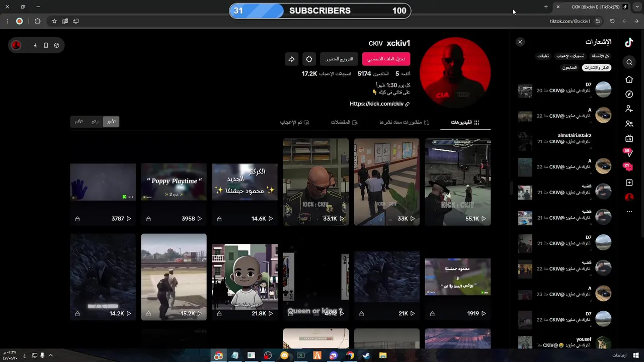
Task: Click the share profile arrow icon
Action: (x=291, y=59)
